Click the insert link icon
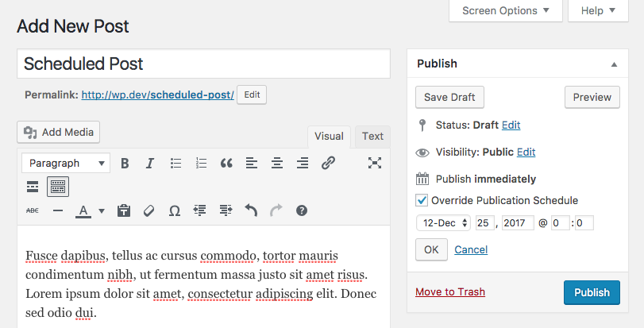Screen dimensions: 644x328 pos(328,163)
